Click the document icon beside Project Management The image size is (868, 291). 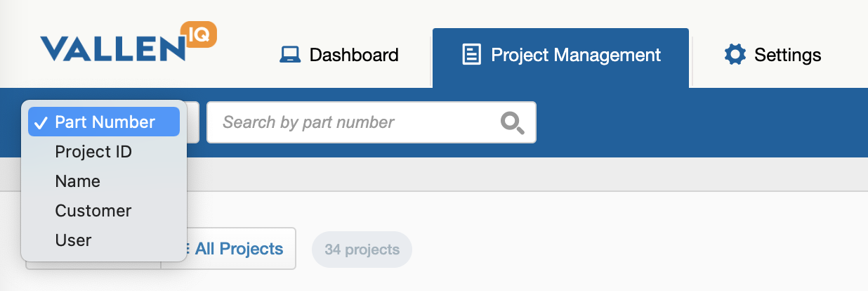pos(472,55)
